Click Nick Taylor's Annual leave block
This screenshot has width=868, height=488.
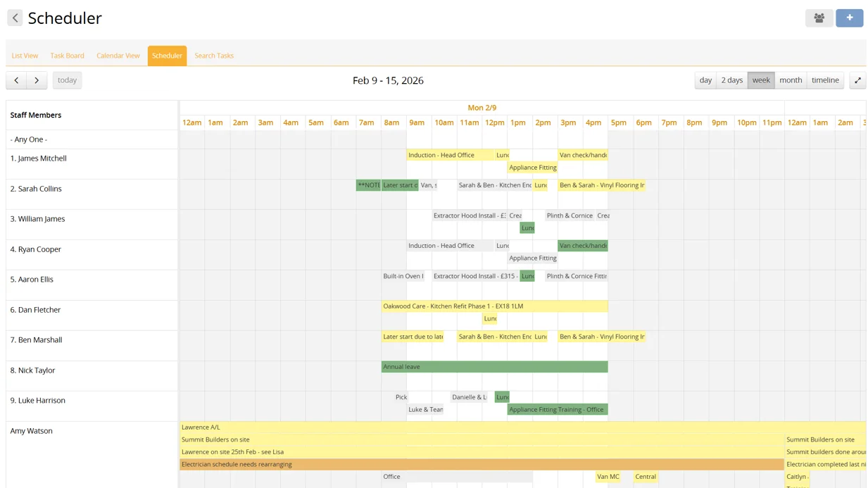click(493, 366)
